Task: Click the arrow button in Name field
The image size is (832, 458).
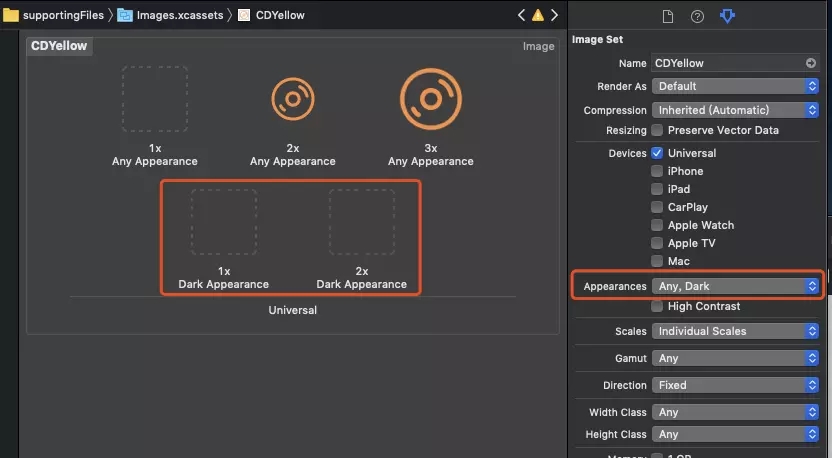Action: [811, 63]
